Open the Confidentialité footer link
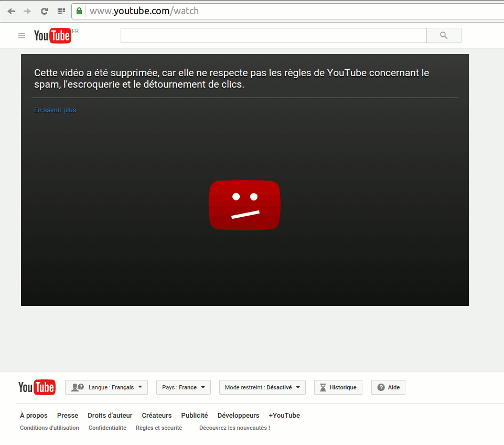 (108, 428)
